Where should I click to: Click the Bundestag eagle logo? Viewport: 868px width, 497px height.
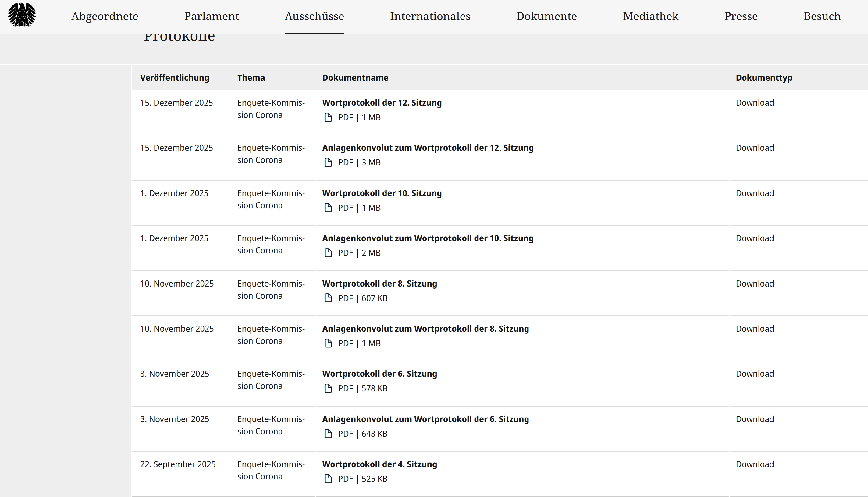(22, 15)
